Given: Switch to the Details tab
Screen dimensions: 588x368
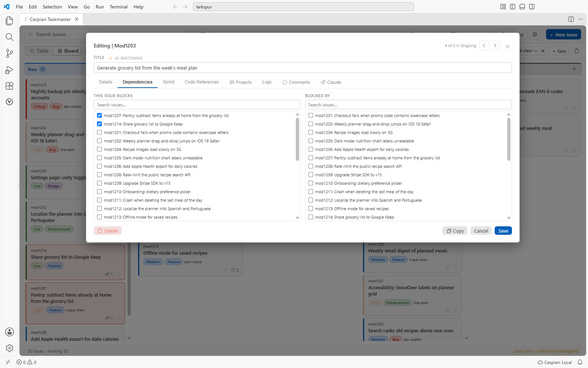Looking at the screenshot, I should tap(105, 82).
